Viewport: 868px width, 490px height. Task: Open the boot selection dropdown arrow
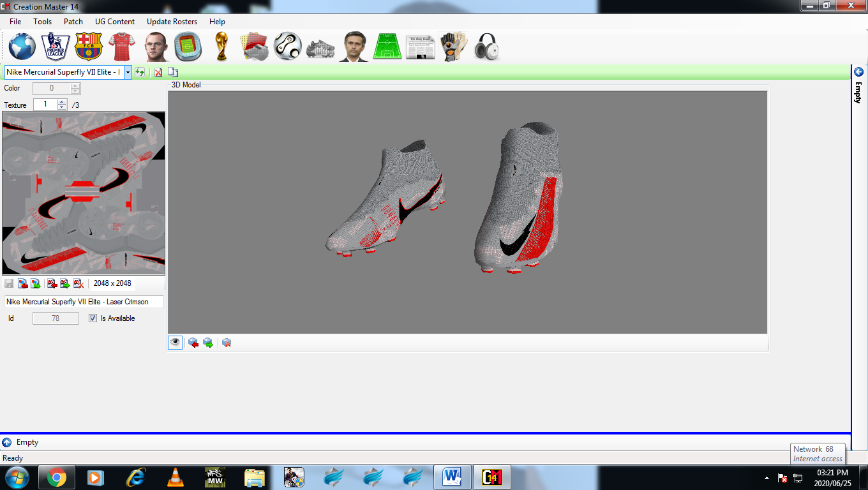click(128, 72)
